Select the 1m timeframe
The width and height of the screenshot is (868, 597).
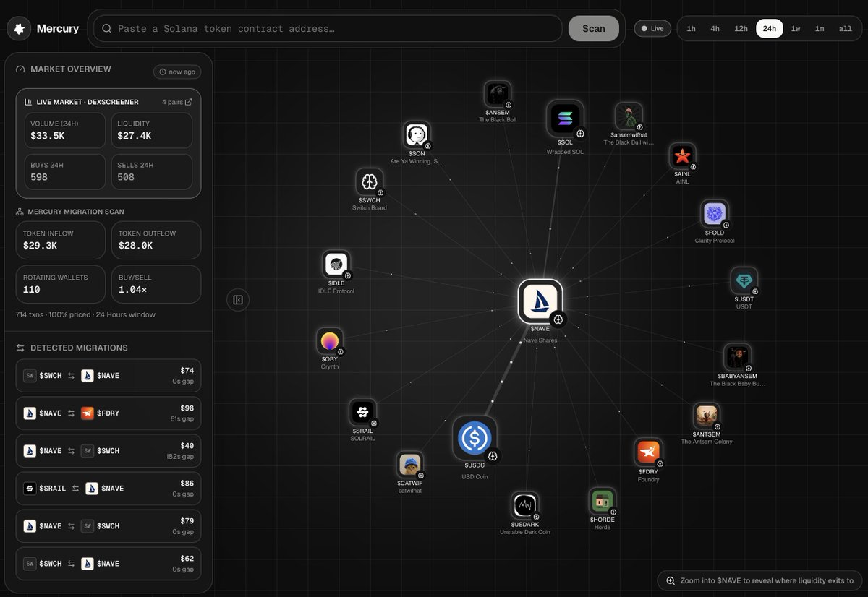[x=820, y=29]
